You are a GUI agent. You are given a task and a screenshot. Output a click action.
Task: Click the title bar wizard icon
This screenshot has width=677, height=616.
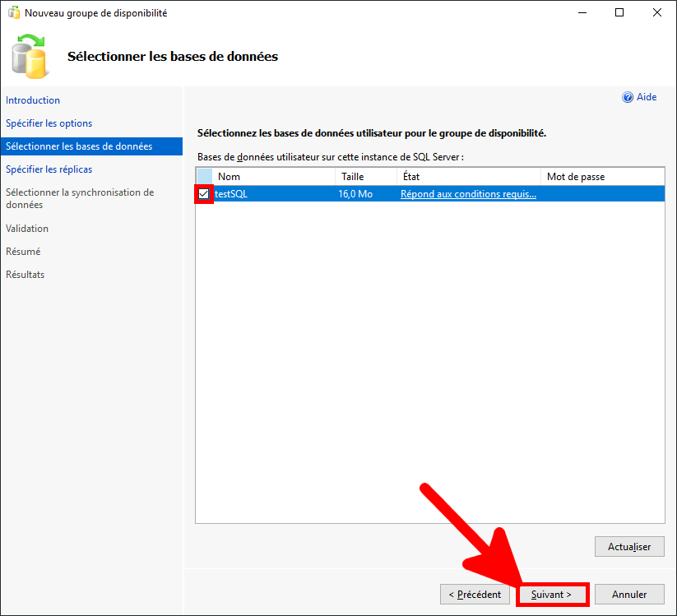(13, 13)
